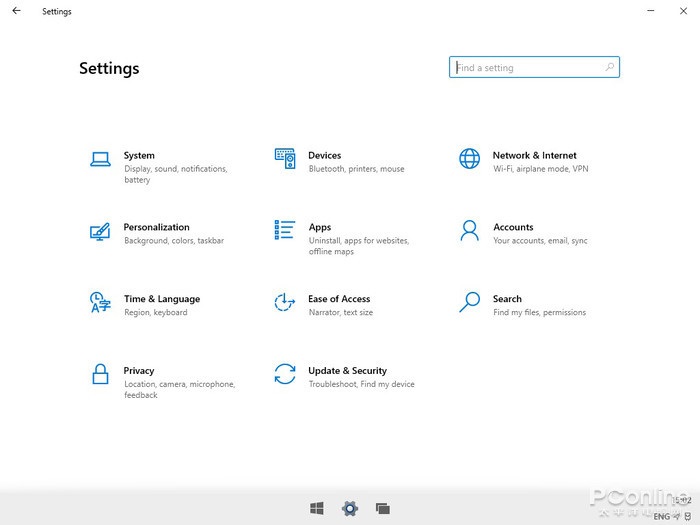The height and width of the screenshot is (525, 700).
Task: Select the Personalization paintbrush icon
Action: 100,231
